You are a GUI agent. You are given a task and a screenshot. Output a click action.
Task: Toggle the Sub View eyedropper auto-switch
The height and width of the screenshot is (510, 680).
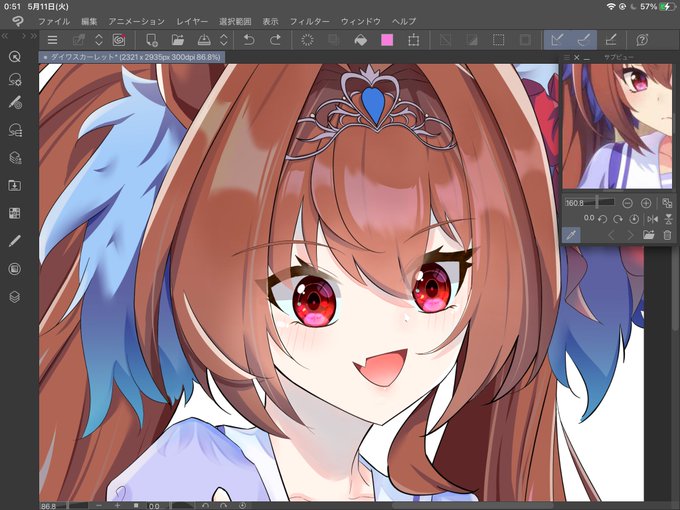point(571,235)
